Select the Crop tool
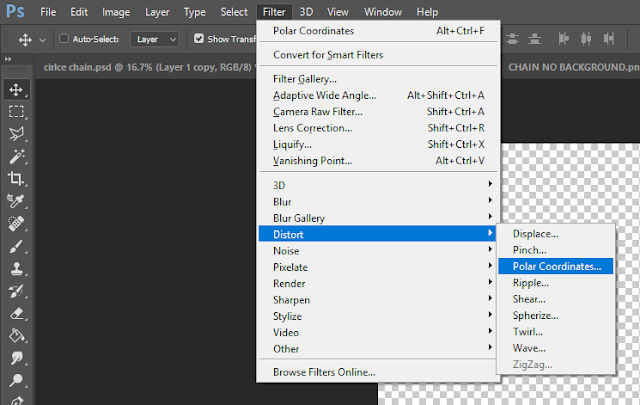The width and height of the screenshot is (640, 405). [16, 178]
